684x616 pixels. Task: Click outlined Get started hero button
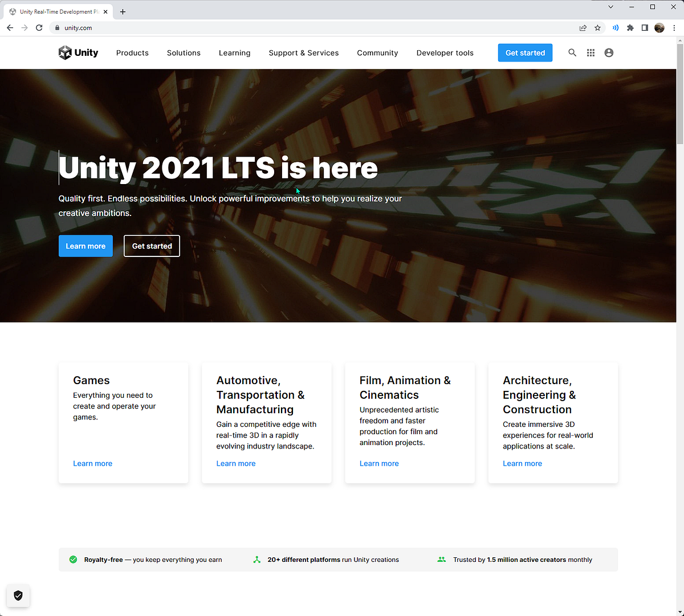tap(152, 246)
